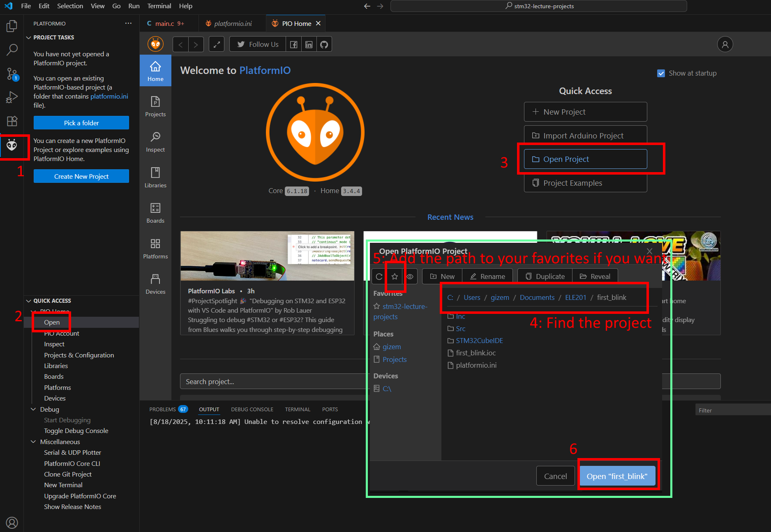Select Open under PIO Home in Quick Access
The image size is (771, 532).
(52, 322)
